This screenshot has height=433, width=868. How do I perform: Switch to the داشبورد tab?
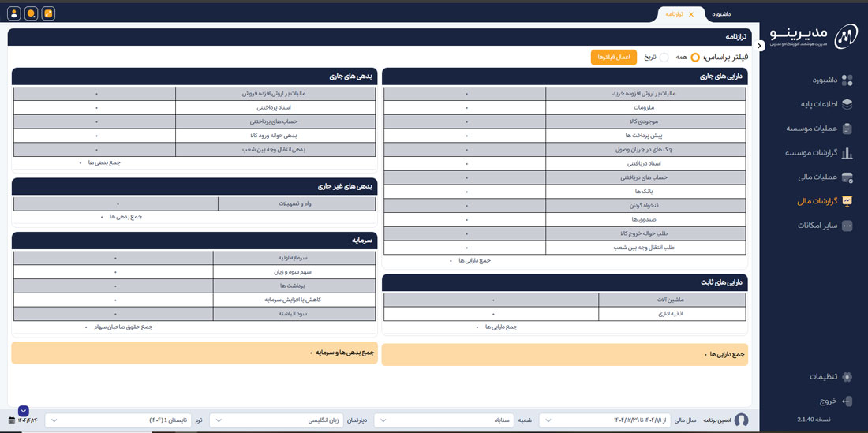click(721, 14)
